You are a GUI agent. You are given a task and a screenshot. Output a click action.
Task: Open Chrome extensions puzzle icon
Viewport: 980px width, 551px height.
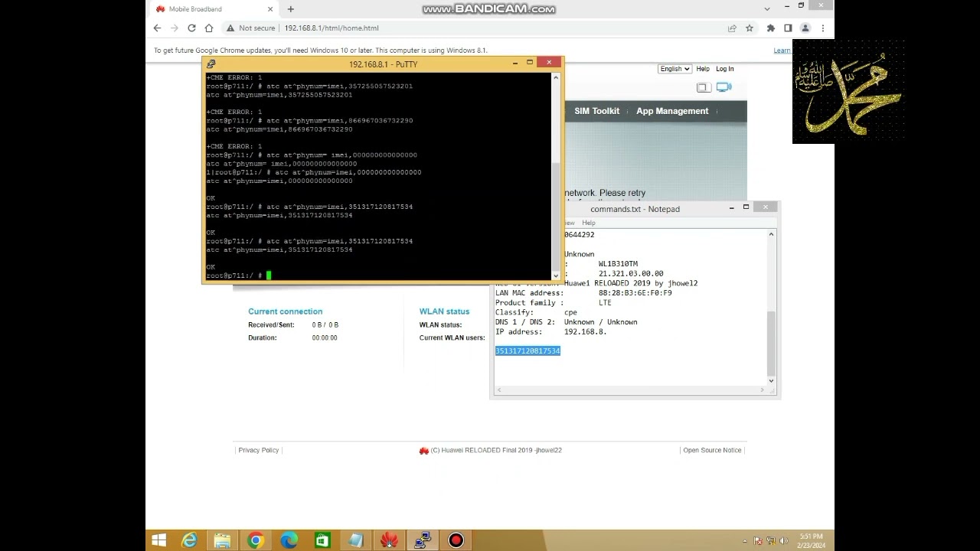[x=770, y=28]
